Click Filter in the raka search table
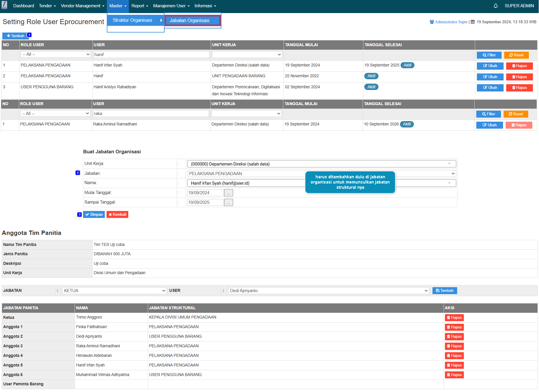 (488, 114)
